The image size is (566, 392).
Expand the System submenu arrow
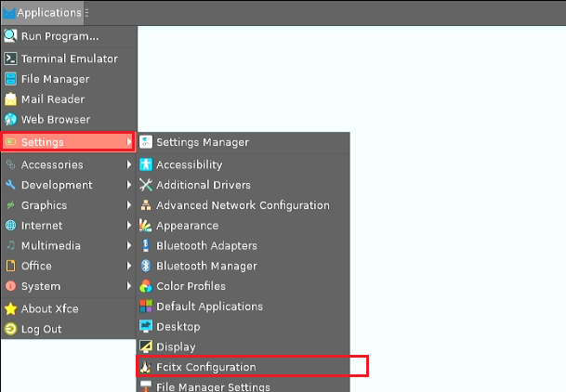click(129, 286)
